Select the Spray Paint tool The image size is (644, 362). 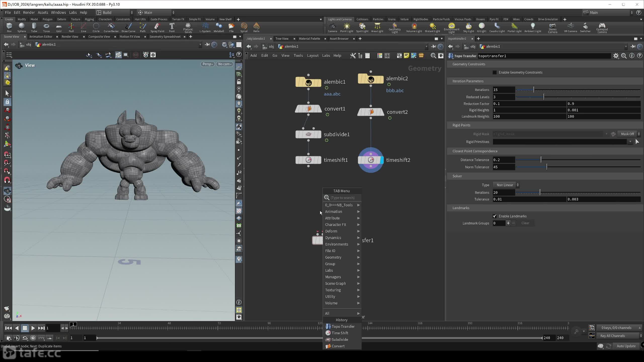[x=157, y=27]
